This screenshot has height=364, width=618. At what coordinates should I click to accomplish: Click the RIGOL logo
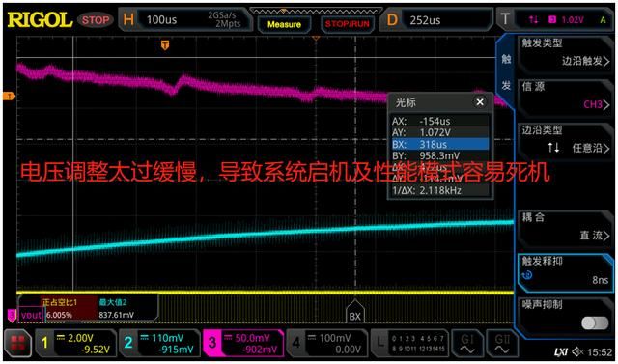coord(41,20)
